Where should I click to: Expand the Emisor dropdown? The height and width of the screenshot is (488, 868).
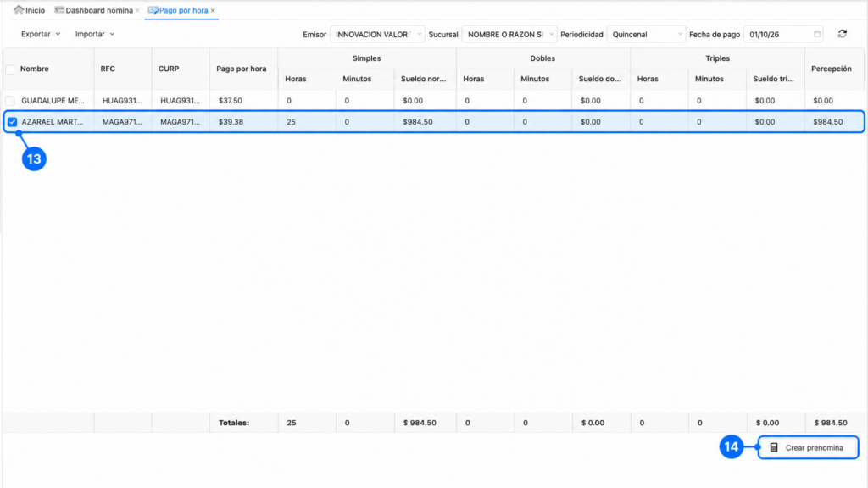(377, 34)
